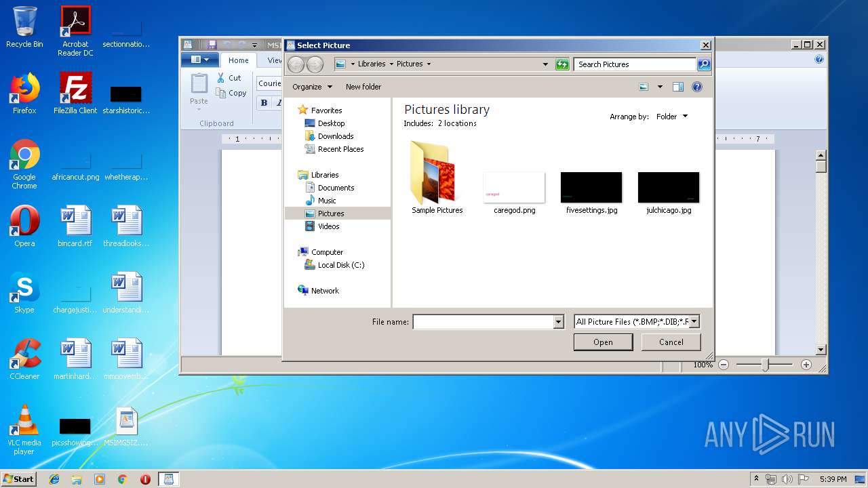Open WordPad application menu button

pyautogui.click(x=199, y=60)
